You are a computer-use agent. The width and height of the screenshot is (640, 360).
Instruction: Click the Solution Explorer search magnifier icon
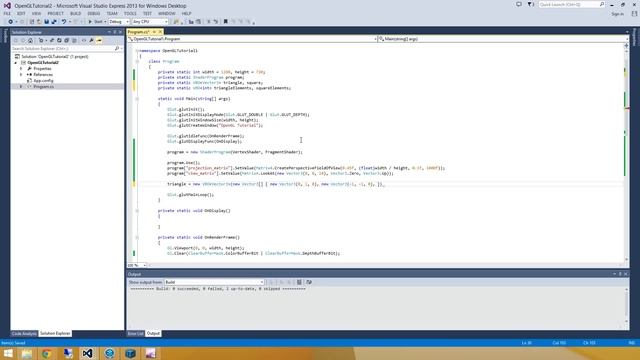(117, 48)
